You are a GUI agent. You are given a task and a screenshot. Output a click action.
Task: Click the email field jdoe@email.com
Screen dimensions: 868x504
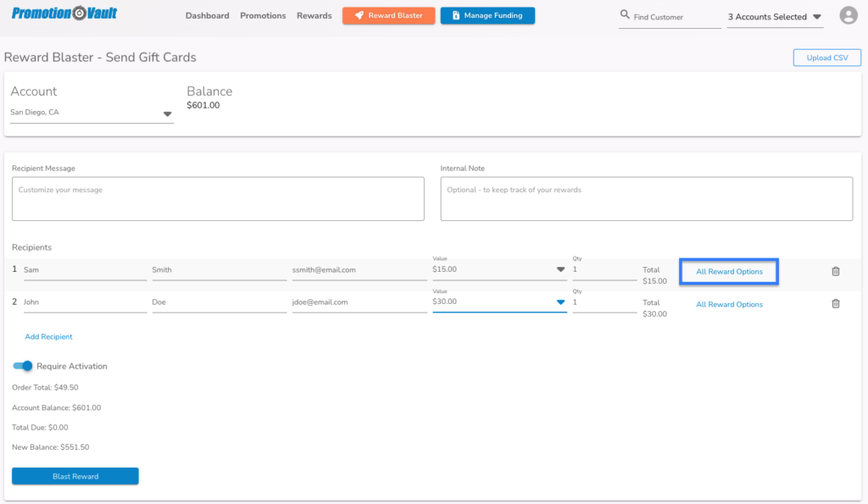(359, 302)
